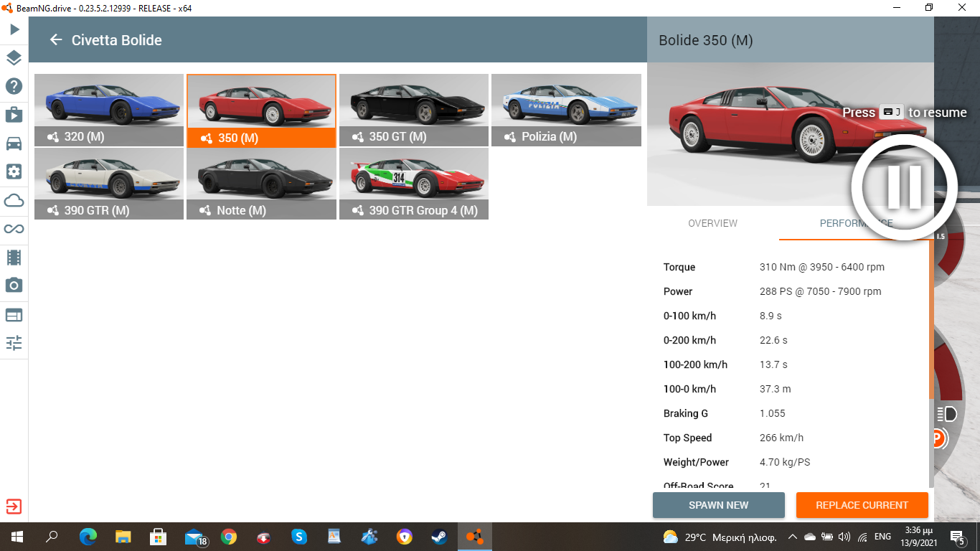Select the 390 GTR (M) thumbnail
The width and height of the screenshot is (980, 551).
click(109, 184)
